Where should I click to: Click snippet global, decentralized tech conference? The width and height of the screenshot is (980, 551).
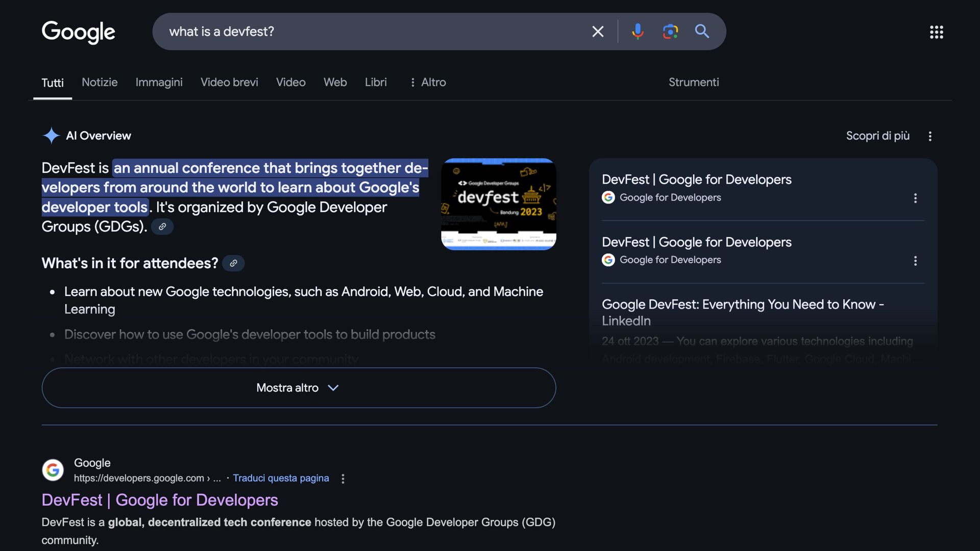click(209, 522)
